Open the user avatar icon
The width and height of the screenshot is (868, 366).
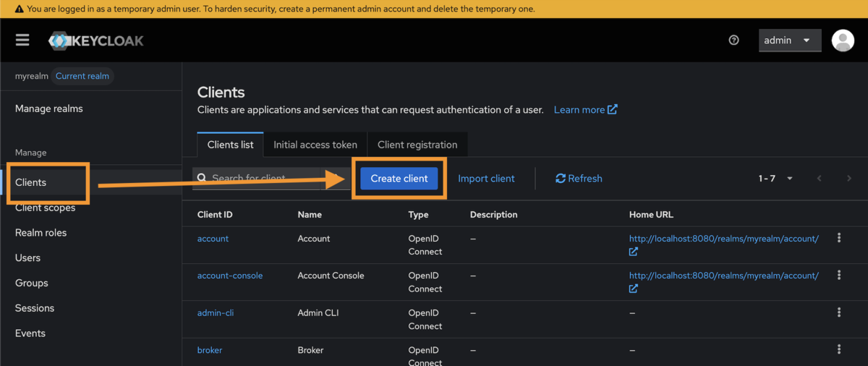point(843,41)
